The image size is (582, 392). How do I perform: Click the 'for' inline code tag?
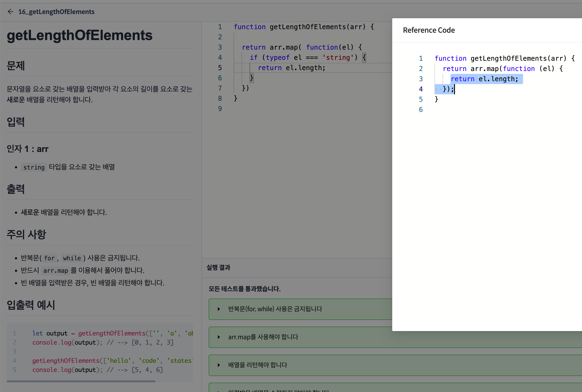(49, 258)
